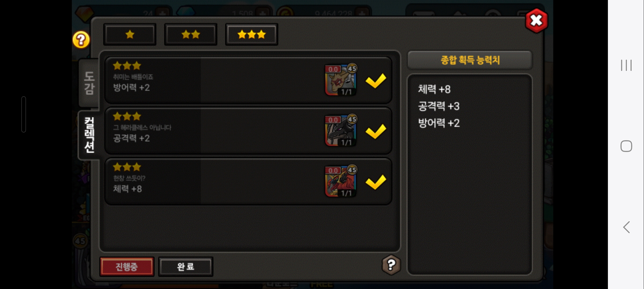
Task: Select the three-star filter tab
Action: pos(252,35)
